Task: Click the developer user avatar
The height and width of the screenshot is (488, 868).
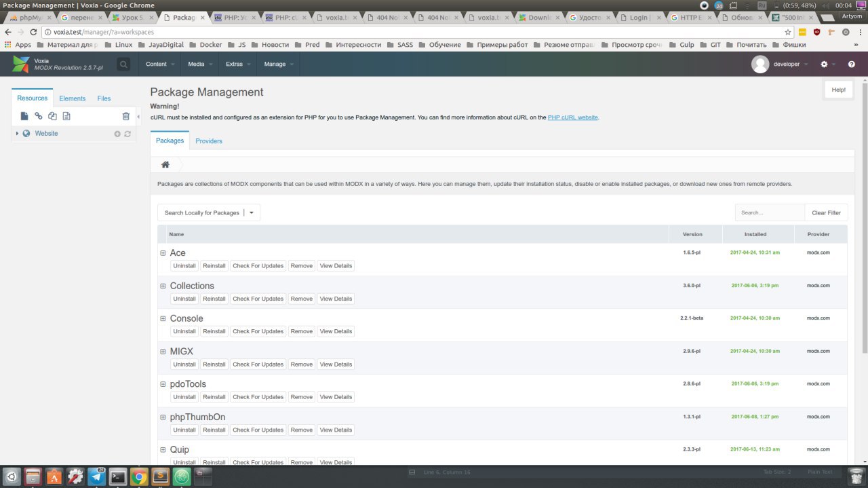Action: 760,64
